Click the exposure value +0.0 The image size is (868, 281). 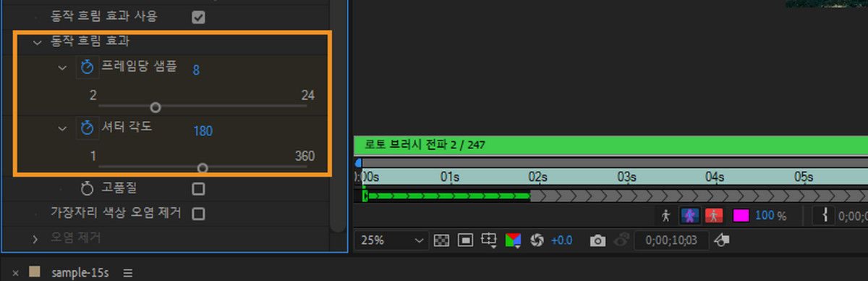[561, 240]
